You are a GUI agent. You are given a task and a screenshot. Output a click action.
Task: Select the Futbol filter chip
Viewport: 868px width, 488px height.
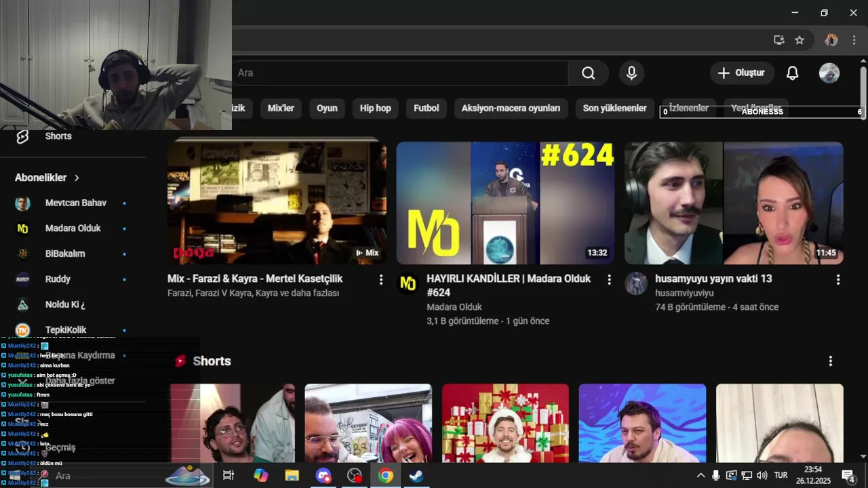pos(427,108)
